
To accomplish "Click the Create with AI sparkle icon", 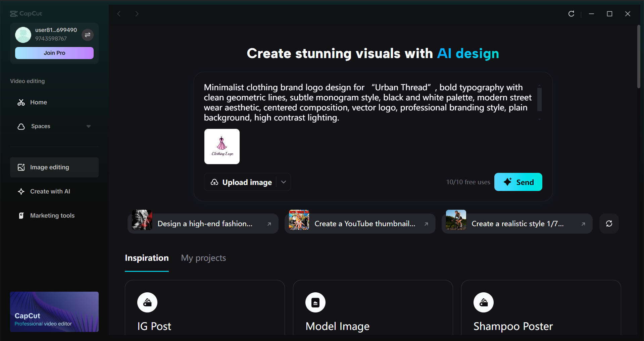I will (x=21, y=191).
